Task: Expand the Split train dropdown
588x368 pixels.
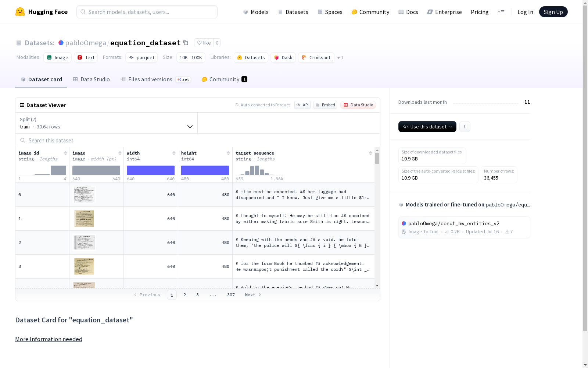Action: tap(107, 123)
